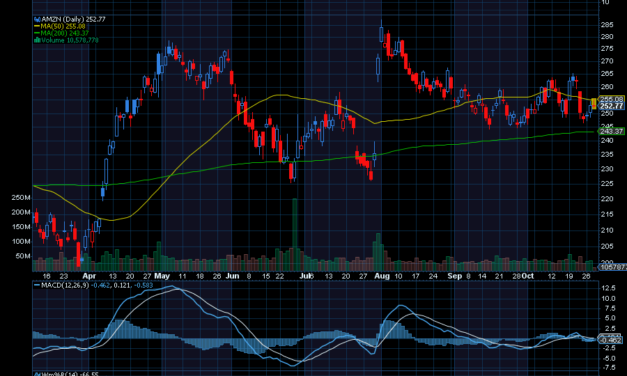Click the 205 price axis label
The image size is (627, 376).
pyautogui.click(x=607, y=247)
